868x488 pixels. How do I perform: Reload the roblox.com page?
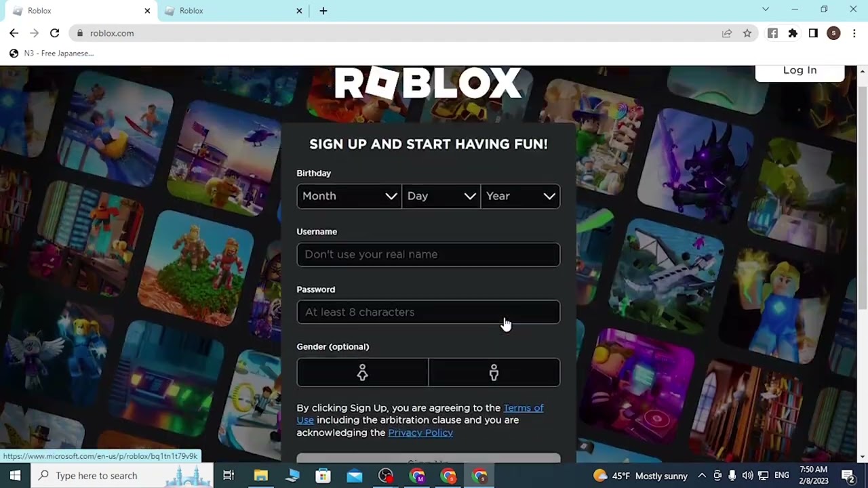tap(54, 33)
